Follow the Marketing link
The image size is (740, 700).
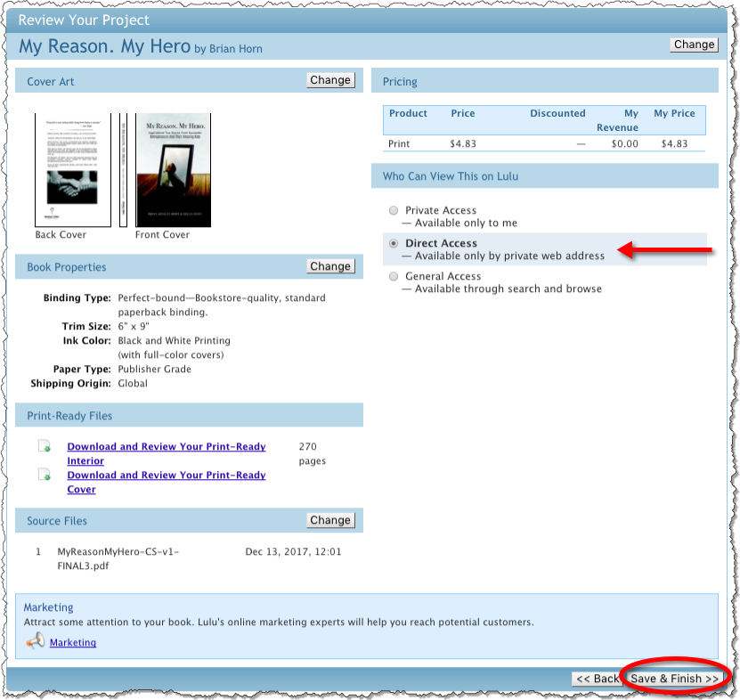73,642
